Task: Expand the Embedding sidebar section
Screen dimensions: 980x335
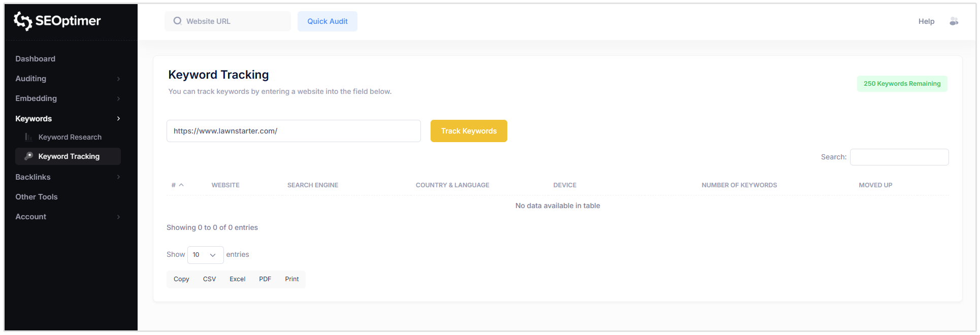Action: pos(118,98)
